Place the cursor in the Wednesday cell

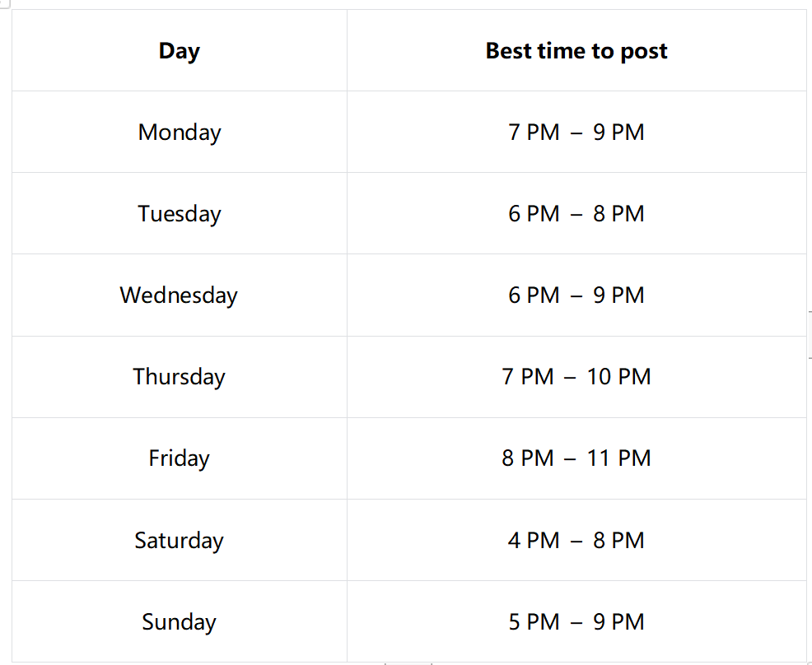coord(179,295)
